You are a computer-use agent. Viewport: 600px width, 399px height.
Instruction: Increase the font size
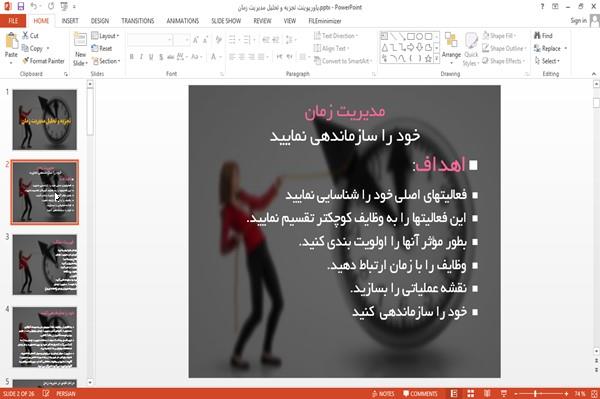click(196, 39)
